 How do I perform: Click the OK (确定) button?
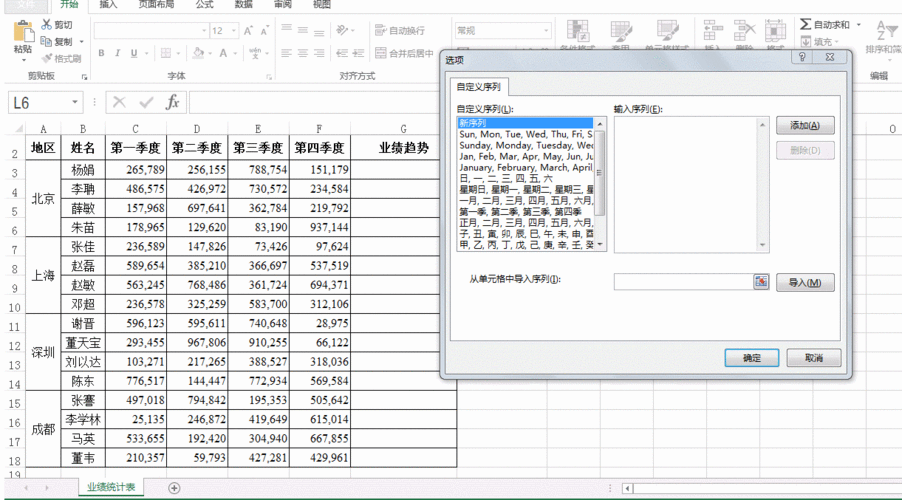(x=751, y=357)
